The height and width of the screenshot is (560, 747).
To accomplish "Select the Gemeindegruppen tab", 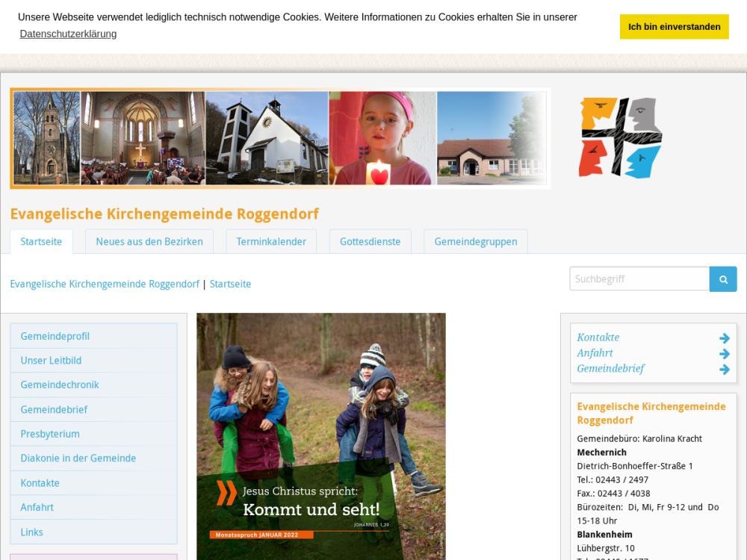I will [475, 242].
